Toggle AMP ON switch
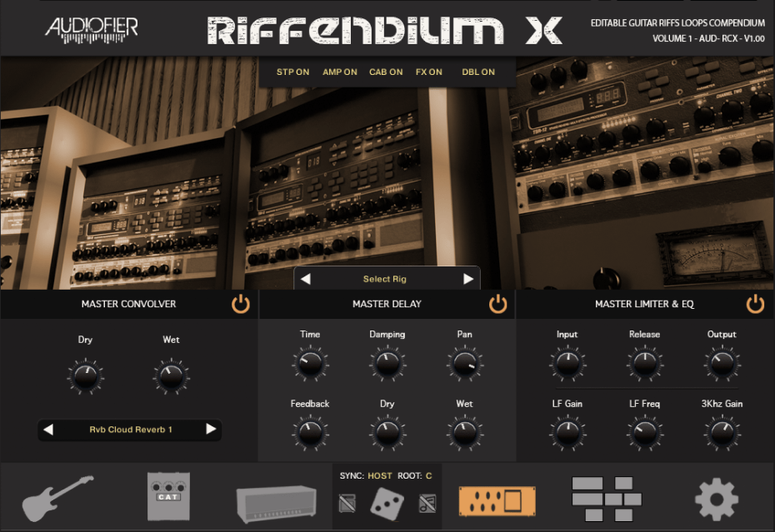The height and width of the screenshot is (532, 775). point(339,72)
